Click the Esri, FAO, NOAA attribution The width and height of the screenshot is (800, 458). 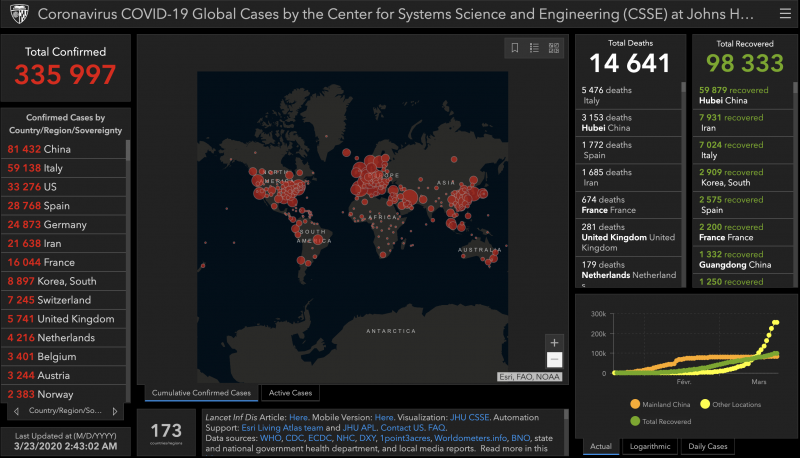(530, 377)
